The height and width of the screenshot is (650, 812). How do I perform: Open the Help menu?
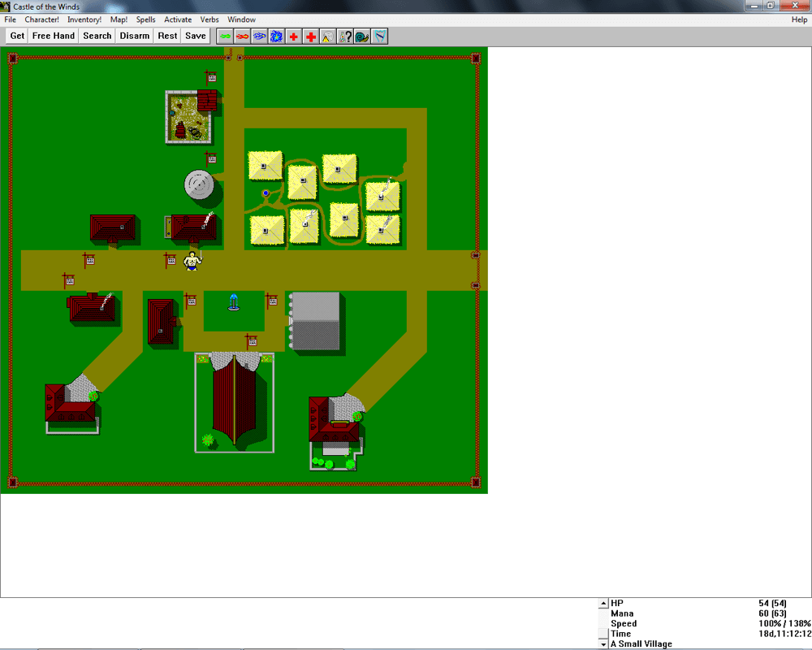tap(799, 19)
